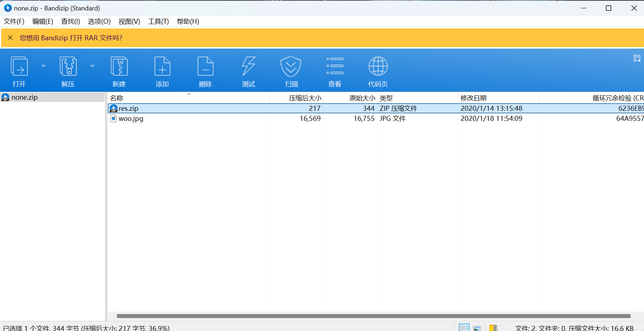
Task: Expand the 解压 dropdown arrow
Action: tap(92, 66)
